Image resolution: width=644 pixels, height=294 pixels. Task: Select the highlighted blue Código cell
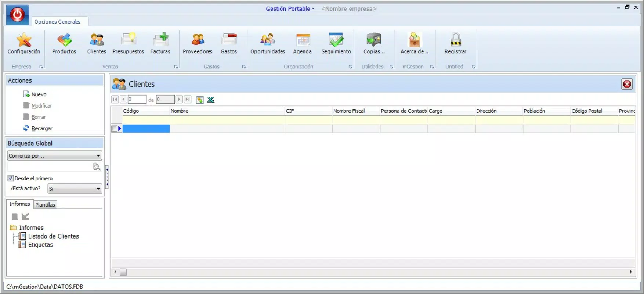pyautogui.click(x=146, y=129)
